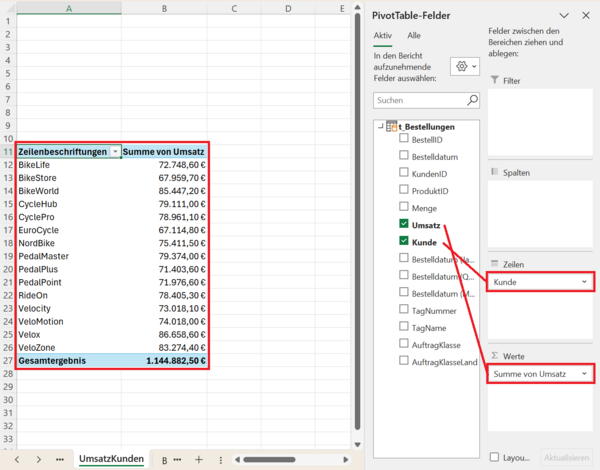This screenshot has width=600, height=470.
Task: Click the Aktualisieren button
Action: tap(567, 457)
